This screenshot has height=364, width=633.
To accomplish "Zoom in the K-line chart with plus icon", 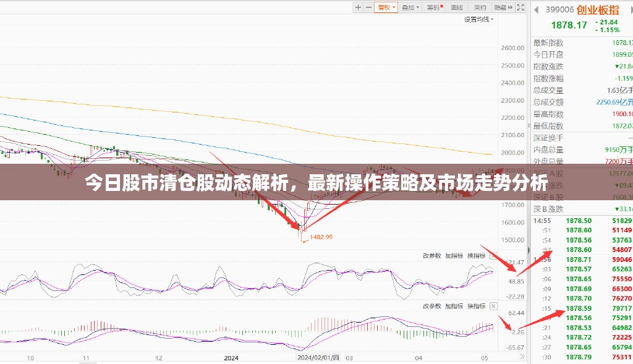I will [358, 7].
